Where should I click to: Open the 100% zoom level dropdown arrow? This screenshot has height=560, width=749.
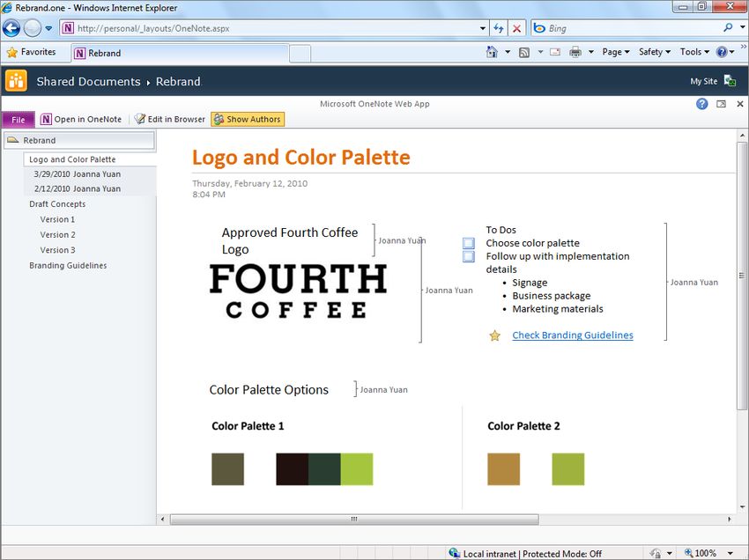(730, 553)
